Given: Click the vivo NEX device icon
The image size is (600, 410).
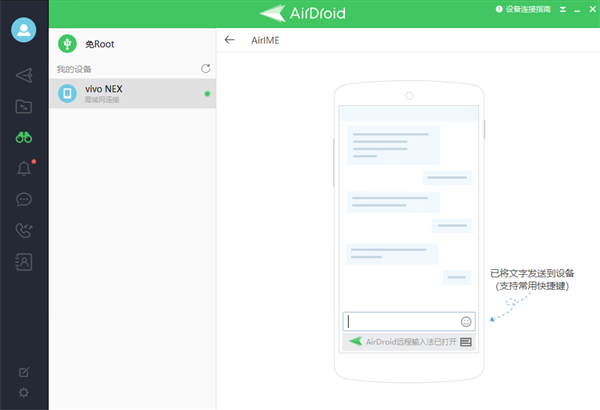Looking at the screenshot, I should click(x=67, y=93).
